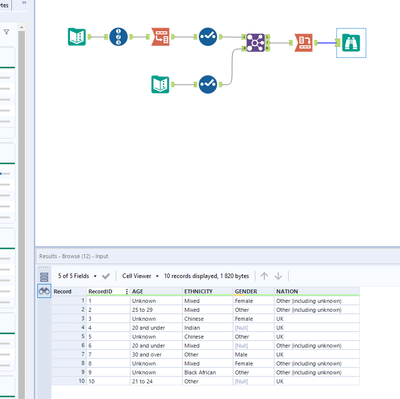Click the output anchor of the Record ID tool
Viewport: 400px width, 399px height.
point(131,37)
